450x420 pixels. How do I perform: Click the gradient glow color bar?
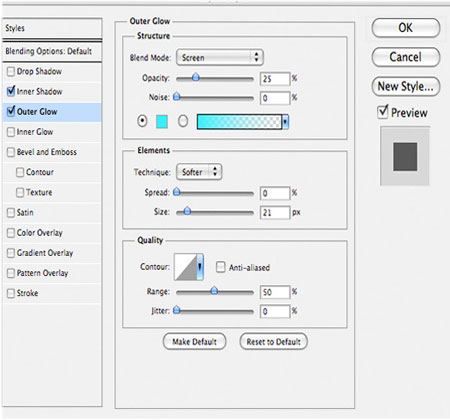(x=239, y=122)
